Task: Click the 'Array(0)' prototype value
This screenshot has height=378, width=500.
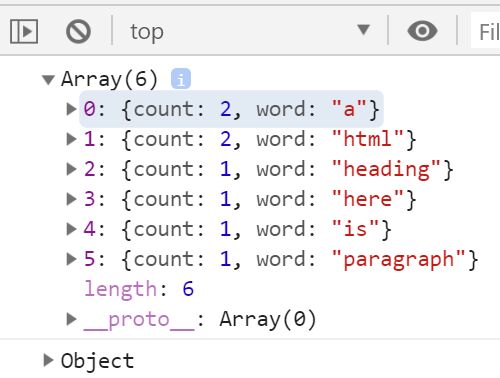Action: coord(268,319)
